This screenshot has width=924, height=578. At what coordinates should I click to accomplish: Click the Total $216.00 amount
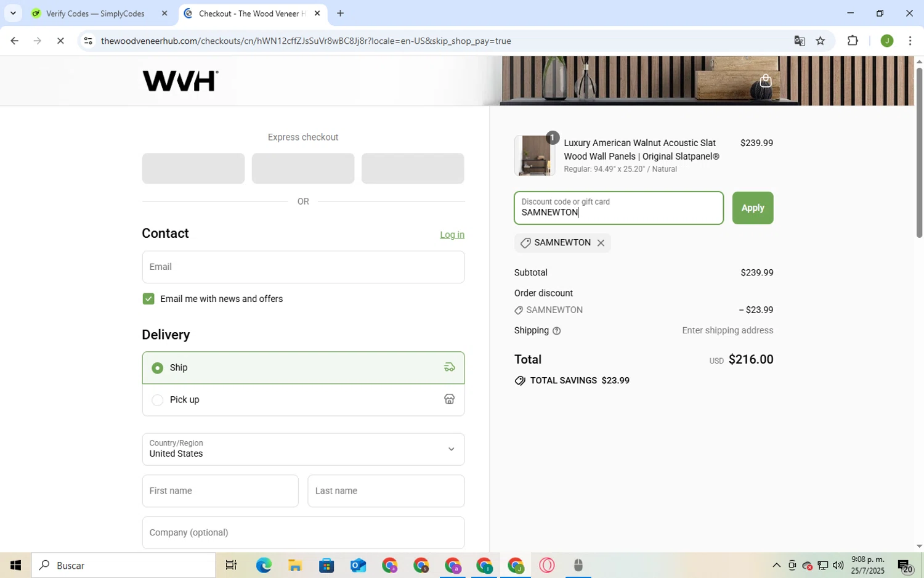pyautogui.click(x=751, y=359)
